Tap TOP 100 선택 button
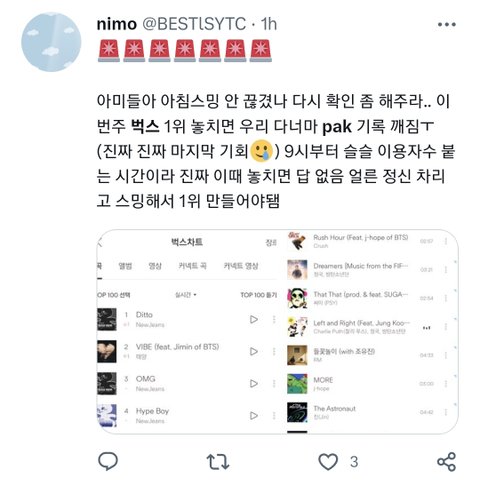 coord(113,295)
